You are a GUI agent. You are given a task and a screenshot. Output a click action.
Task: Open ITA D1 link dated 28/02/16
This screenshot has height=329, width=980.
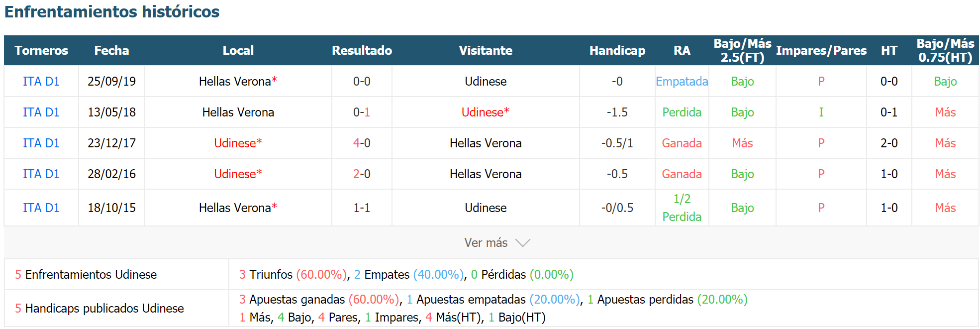click(x=41, y=174)
